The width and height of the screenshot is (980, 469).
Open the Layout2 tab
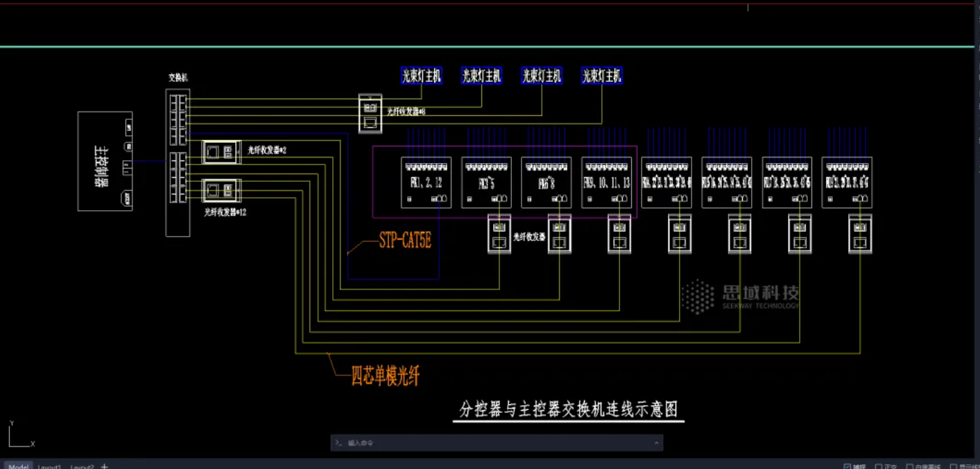coord(83,467)
